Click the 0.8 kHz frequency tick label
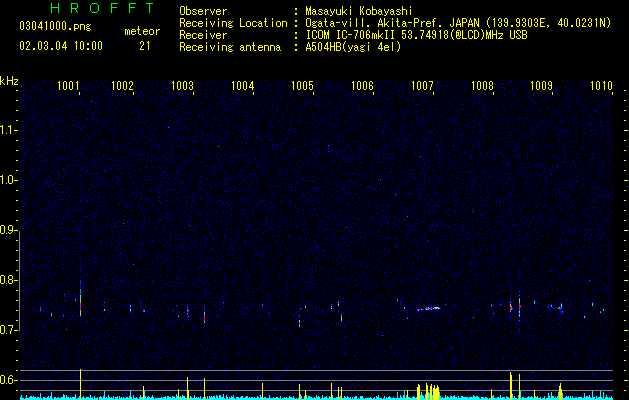The image size is (629, 400). click(8, 280)
